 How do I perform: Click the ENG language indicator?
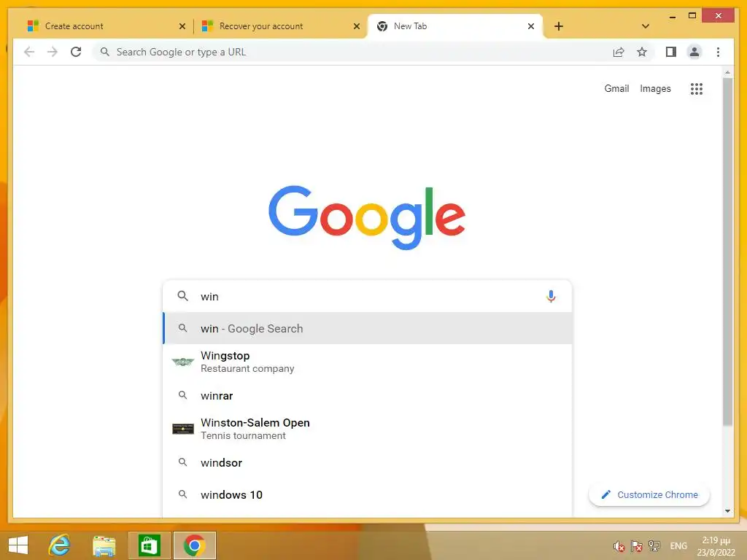pos(678,546)
